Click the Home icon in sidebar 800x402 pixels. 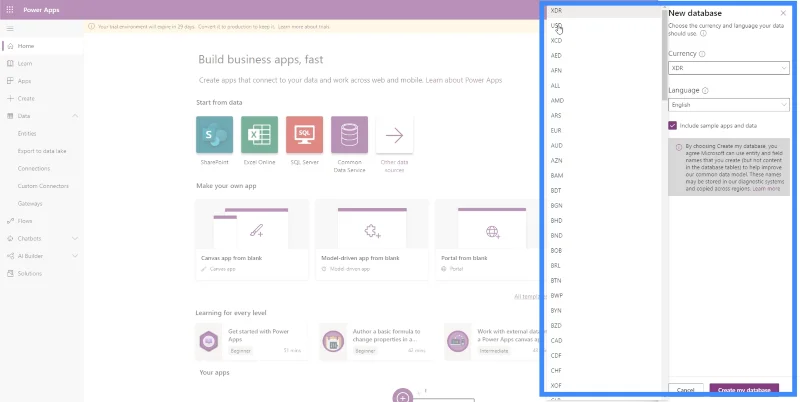click(x=10, y=46)
